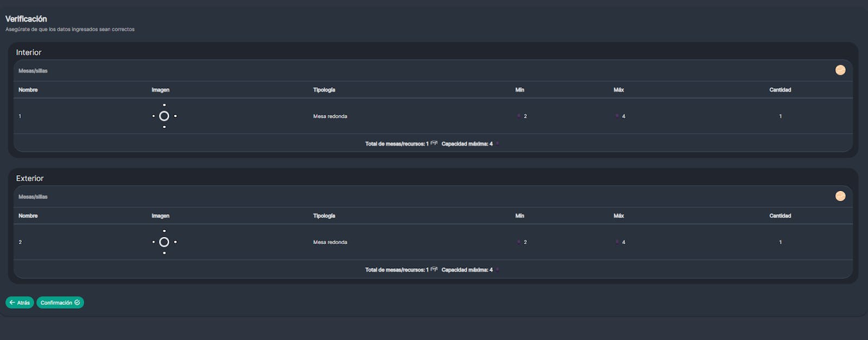The width and height of the screenshot is (868, 340).
Task: Select the Exterior section title
Action: point(30,178)
